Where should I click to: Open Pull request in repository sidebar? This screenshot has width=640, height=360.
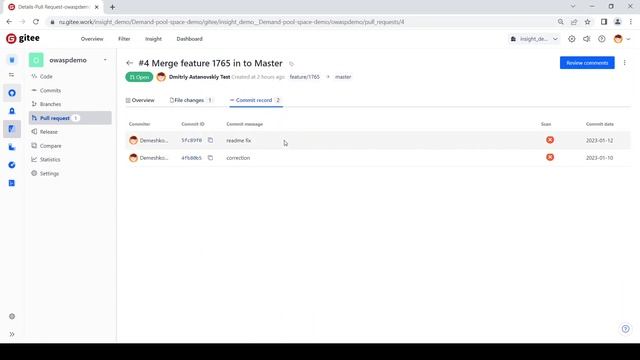[70, 118]
